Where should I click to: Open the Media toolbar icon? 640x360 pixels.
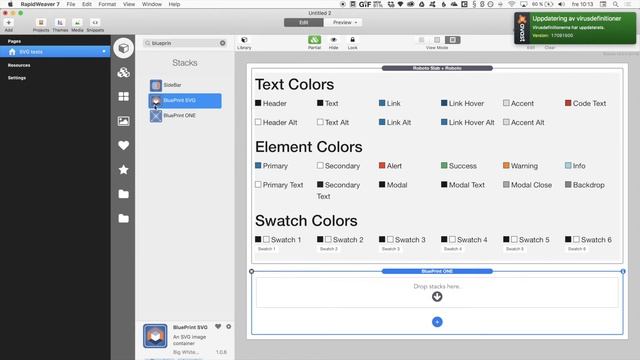coord(77,23)
